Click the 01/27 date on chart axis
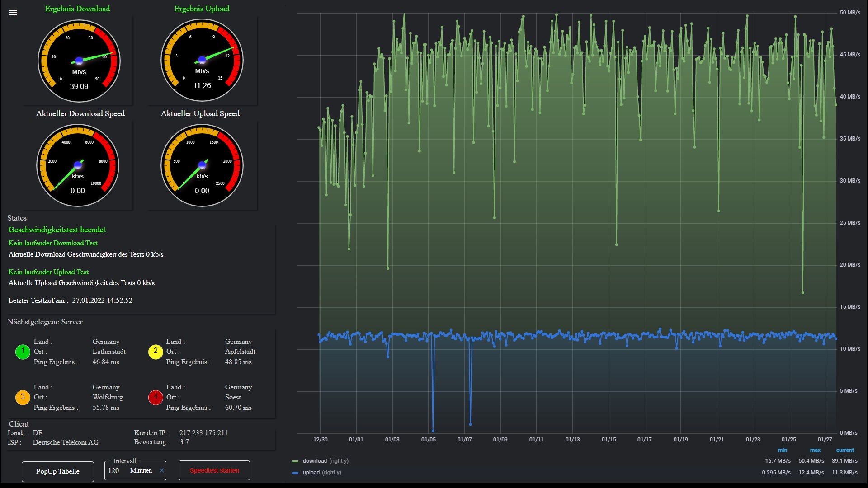 click(825, 440)
